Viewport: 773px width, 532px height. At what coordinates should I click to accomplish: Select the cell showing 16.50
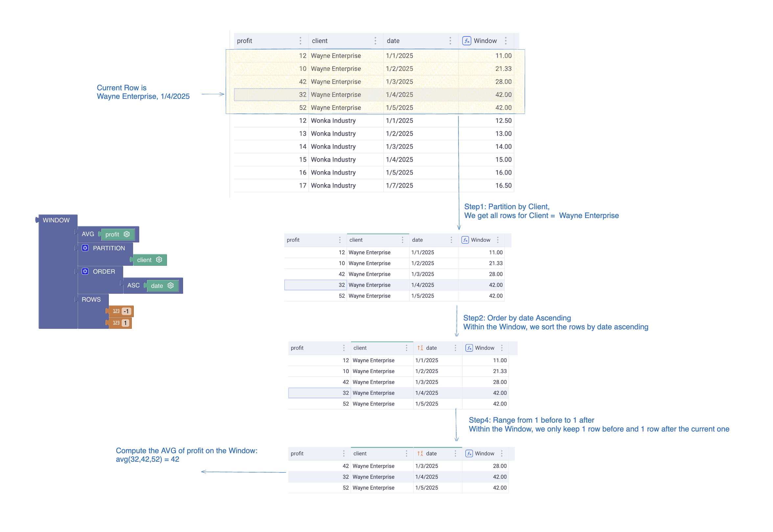486,186
